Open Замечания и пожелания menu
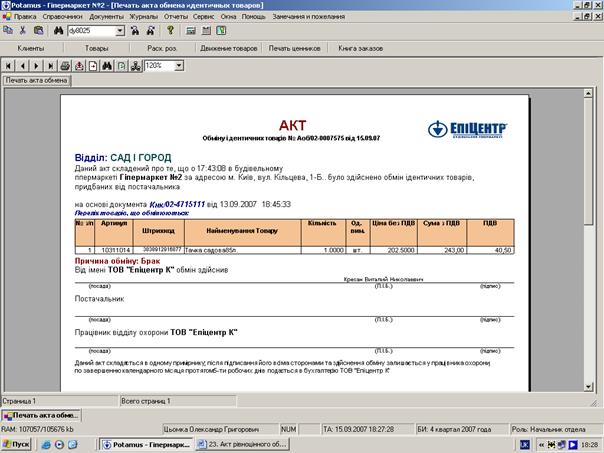The width and height of the screenshot is (604, 453). click(x=309, y=17)
